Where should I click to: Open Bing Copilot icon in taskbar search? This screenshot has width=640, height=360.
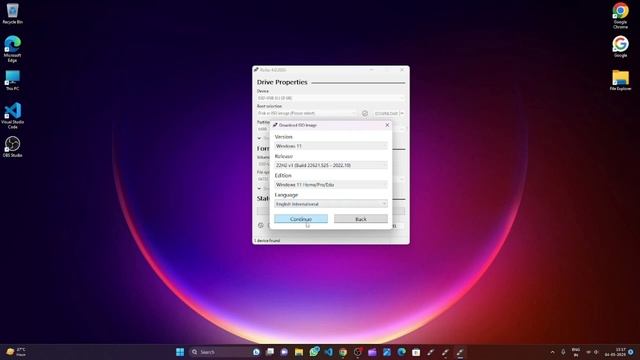tap(256, 352)
